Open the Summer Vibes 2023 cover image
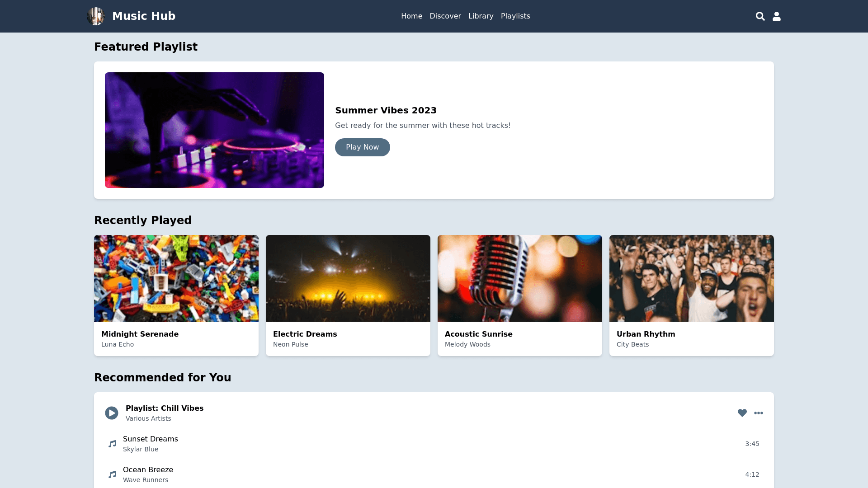 (x=214, y=130)
